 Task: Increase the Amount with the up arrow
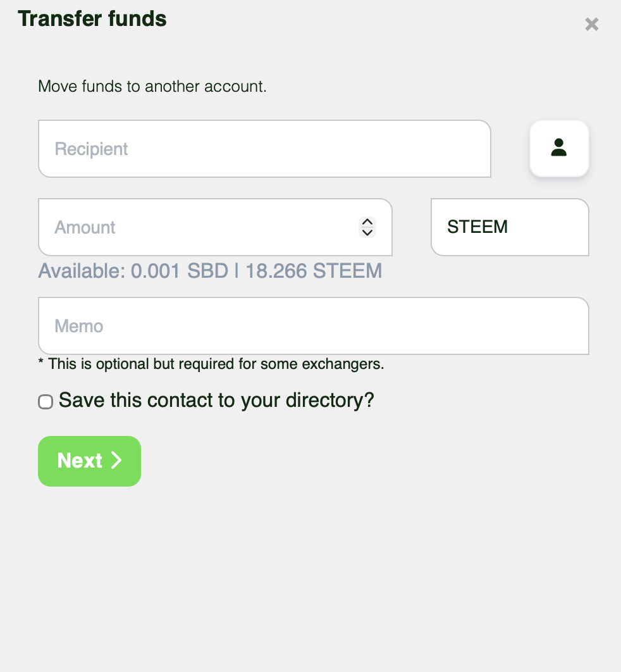367,222
